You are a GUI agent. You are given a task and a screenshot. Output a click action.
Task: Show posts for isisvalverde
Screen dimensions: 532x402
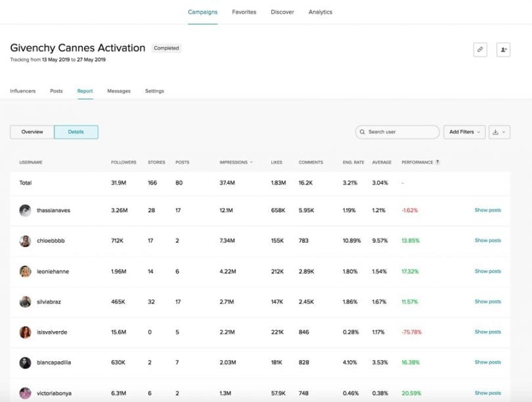488,332
